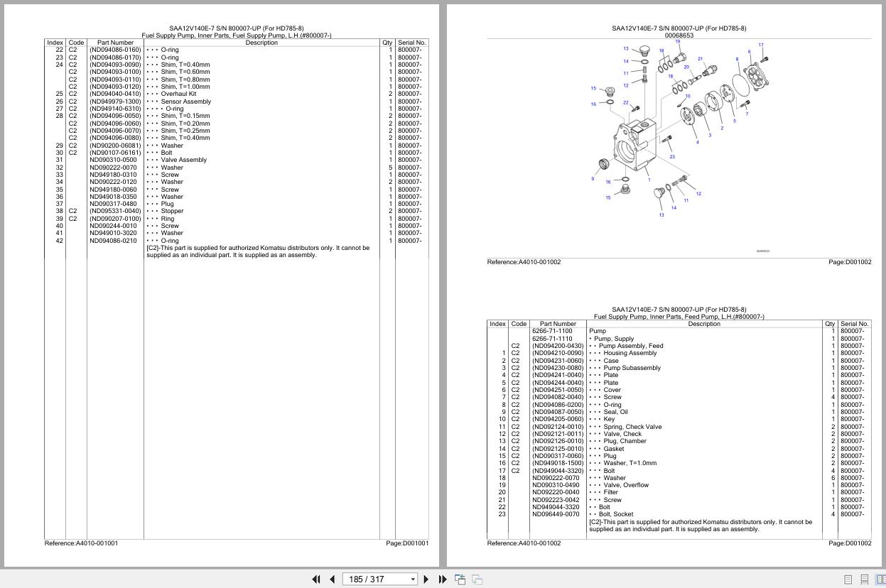Jump to the last page
This screenshot has height=588, width=886.
pyautogui.click(x=443, y=579)
